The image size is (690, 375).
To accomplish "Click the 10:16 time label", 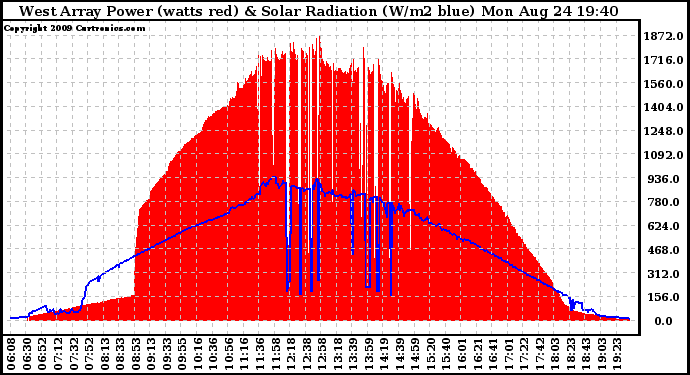I will [198, 354].
